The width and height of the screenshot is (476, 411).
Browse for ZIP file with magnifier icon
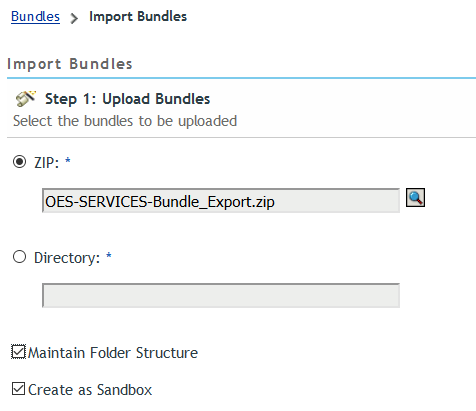(x=415, y=198)
